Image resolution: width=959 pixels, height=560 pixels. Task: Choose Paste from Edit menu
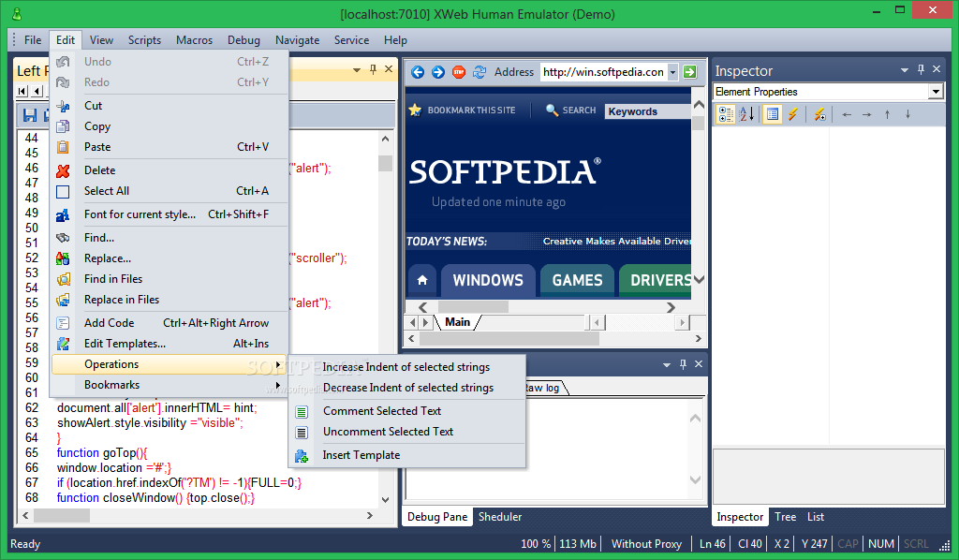170,147
